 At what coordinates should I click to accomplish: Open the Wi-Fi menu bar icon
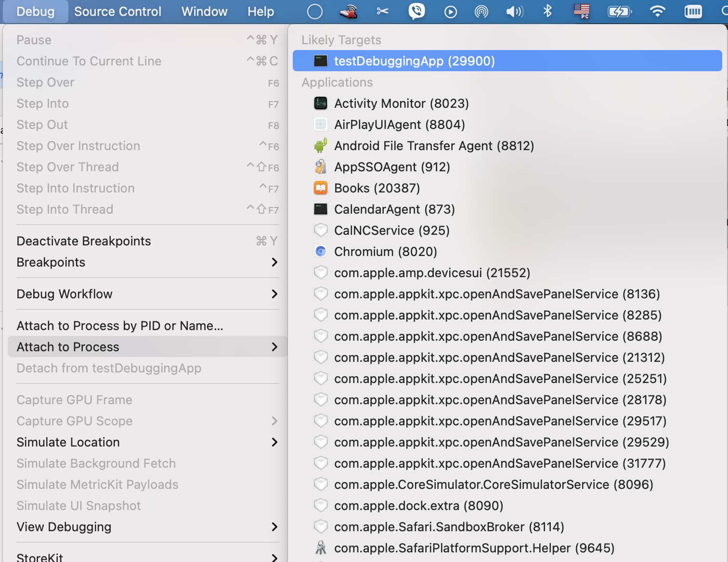[x=657, y=11]
